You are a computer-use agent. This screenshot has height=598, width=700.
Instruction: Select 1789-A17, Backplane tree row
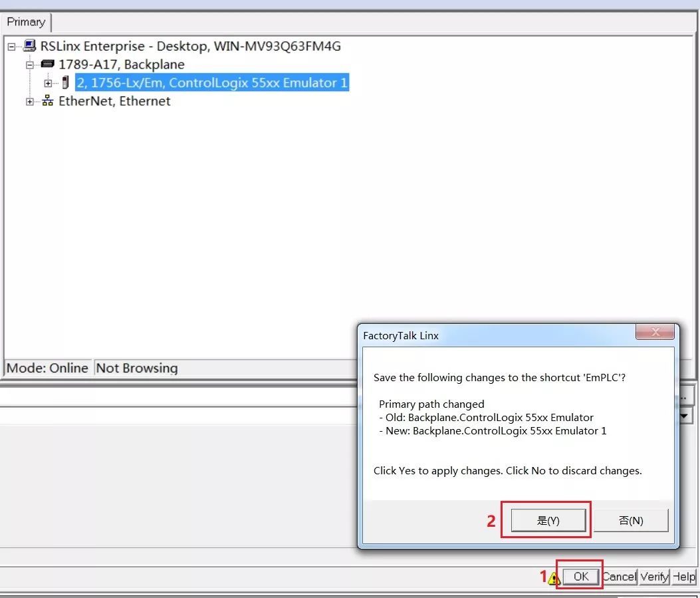coord(122,65)
